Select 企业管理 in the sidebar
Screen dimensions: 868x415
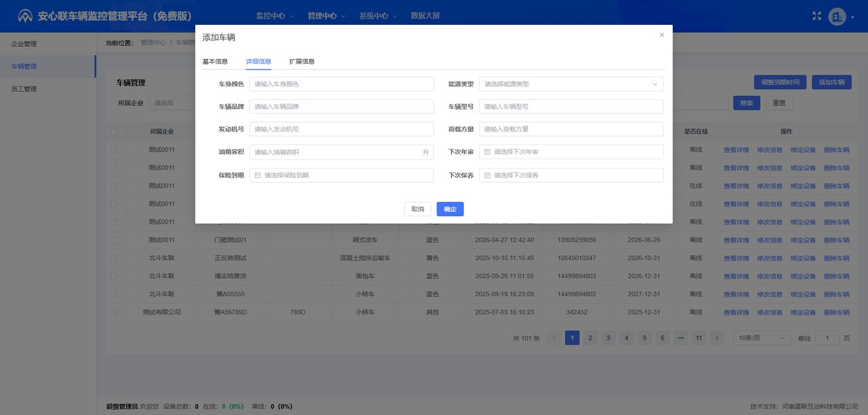(48, 44)
